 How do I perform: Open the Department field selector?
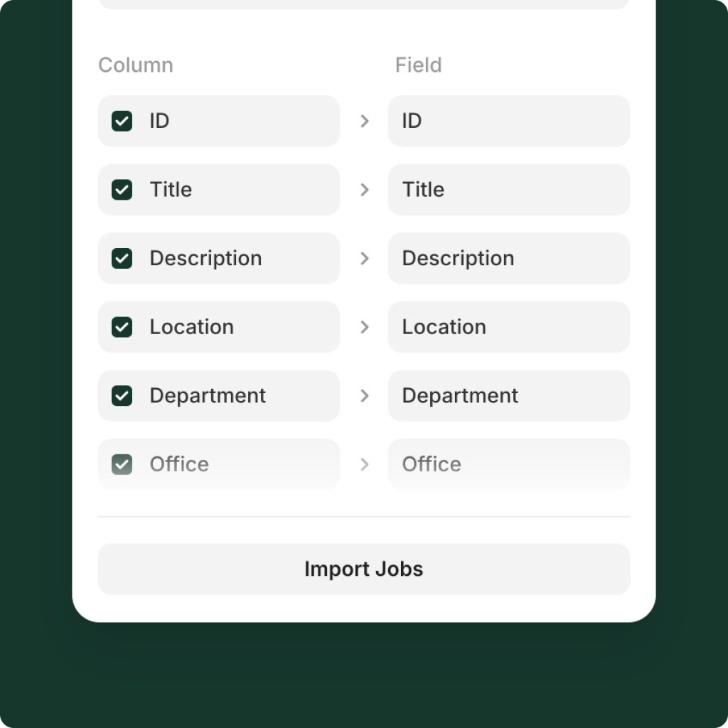click(509, 396)
